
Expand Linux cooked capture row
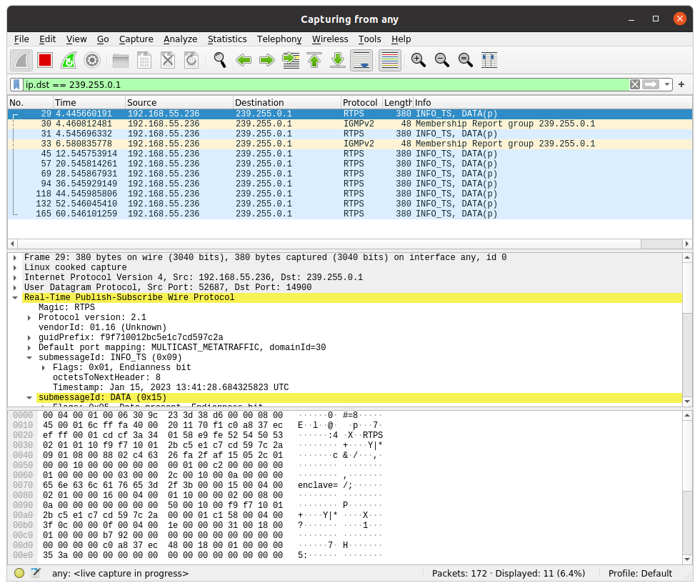tap(15, 268)
